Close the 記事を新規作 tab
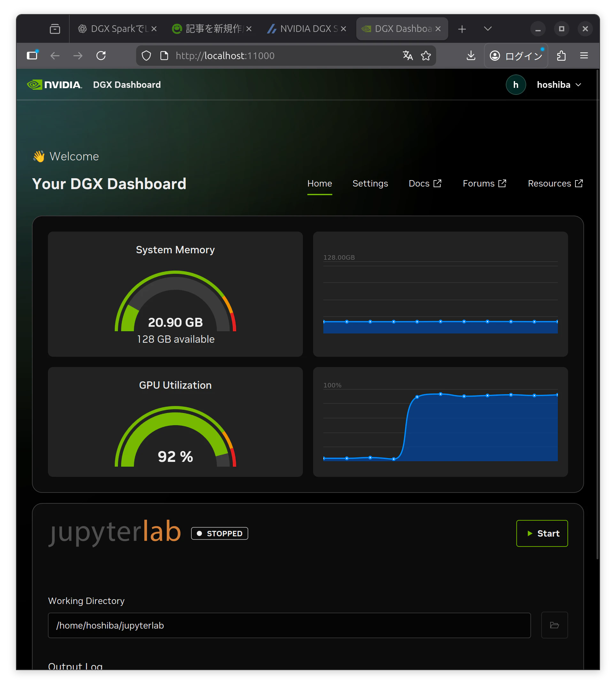 point(249,29)
